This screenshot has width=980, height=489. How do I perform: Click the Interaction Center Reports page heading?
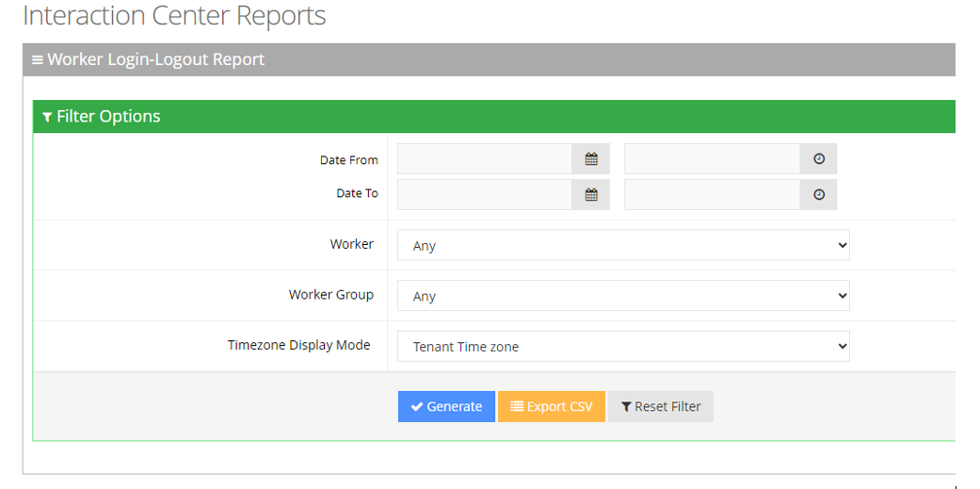coord(174,16)
